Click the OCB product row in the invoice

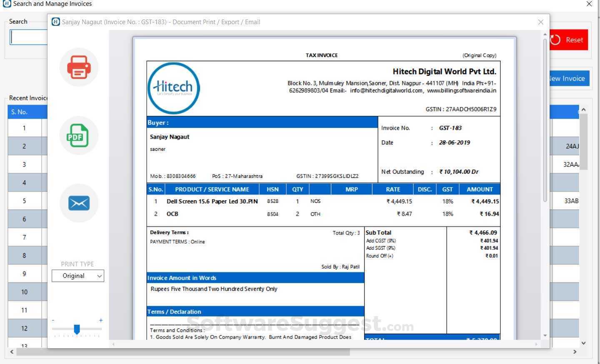[323, 214]
